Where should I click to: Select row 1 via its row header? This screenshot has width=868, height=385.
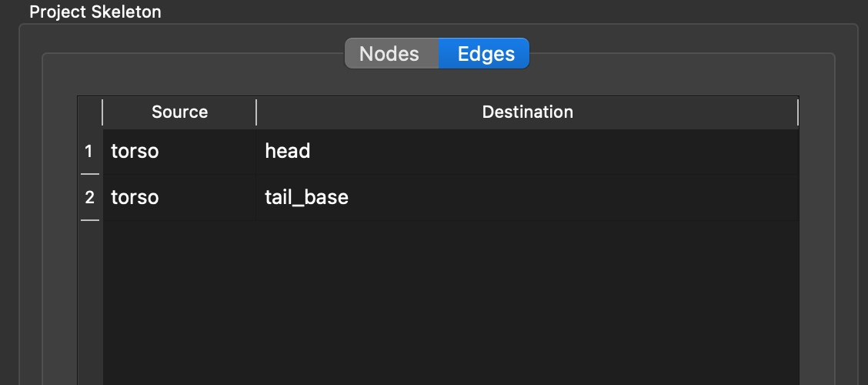coord(89,152)
